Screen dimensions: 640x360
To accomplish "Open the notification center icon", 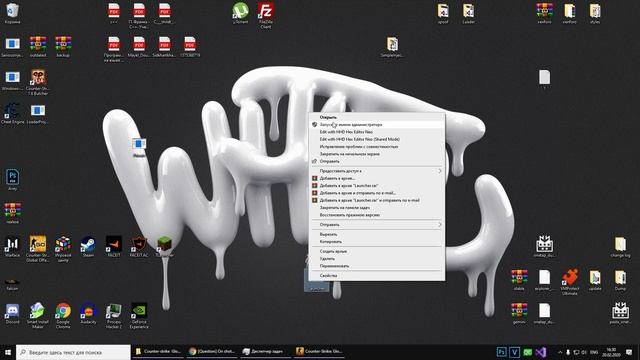I will [629, 352].
